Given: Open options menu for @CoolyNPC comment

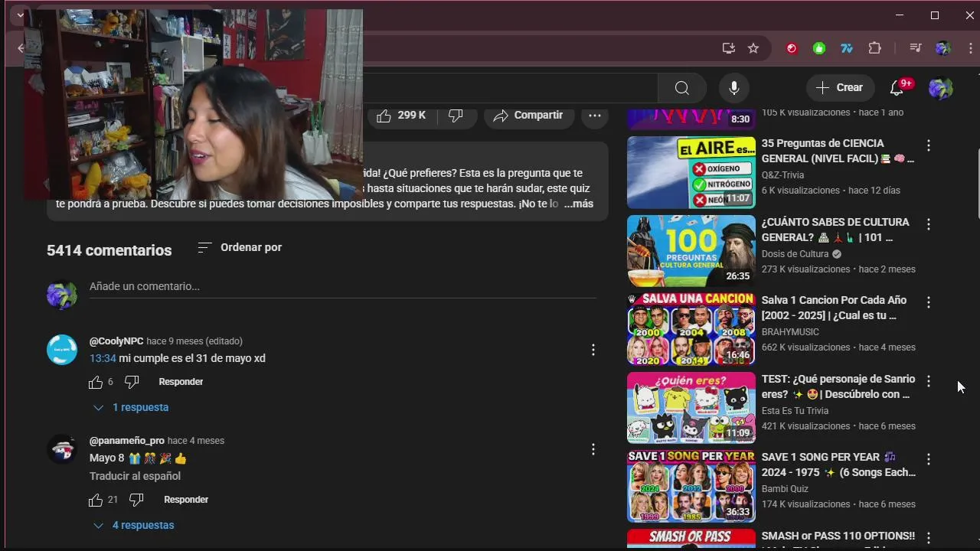Looking at the screenshot, I should (x=593, y=350).
